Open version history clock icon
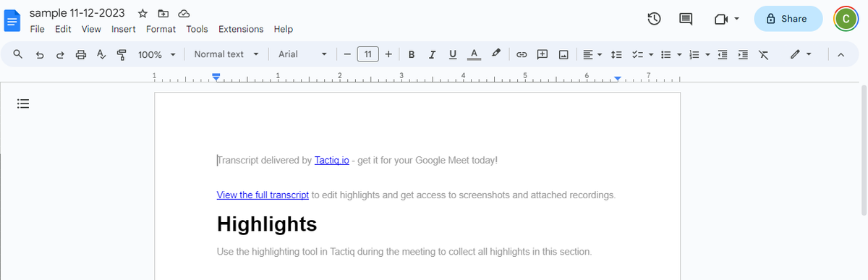This screenshot has width=868, height=280. pos(654,19)
